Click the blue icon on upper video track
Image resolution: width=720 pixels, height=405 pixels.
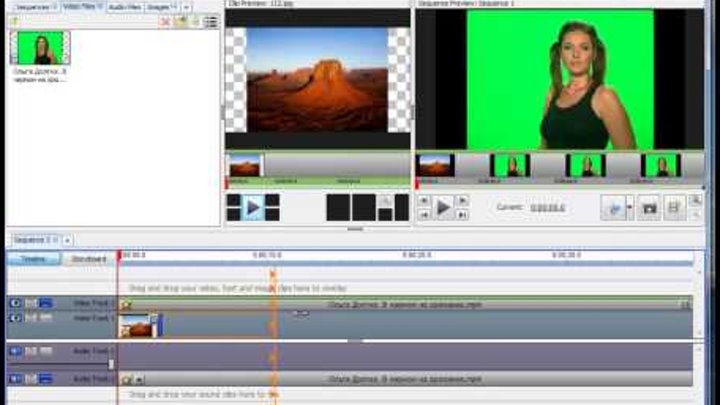point(46,303)
